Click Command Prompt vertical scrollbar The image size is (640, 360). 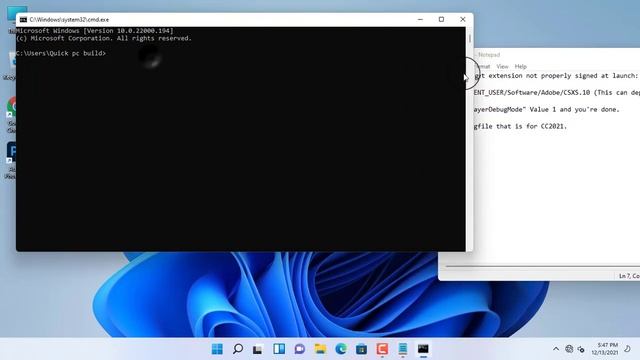point(470,139)
